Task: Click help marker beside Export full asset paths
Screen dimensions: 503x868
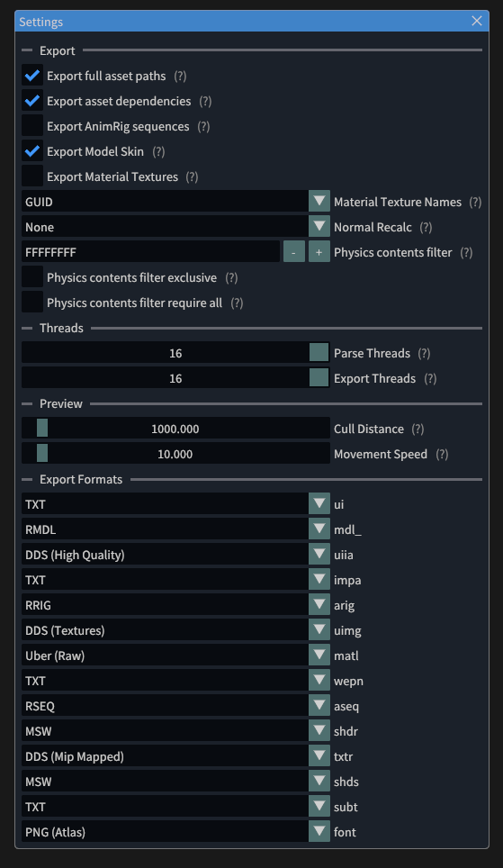Action: (x=180, y=76)
